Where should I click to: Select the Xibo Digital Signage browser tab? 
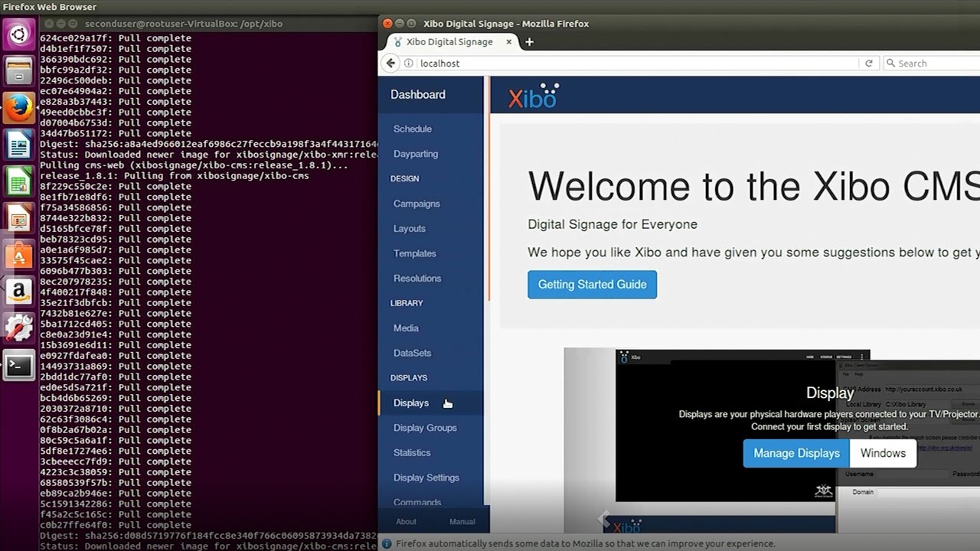(450, 42)
